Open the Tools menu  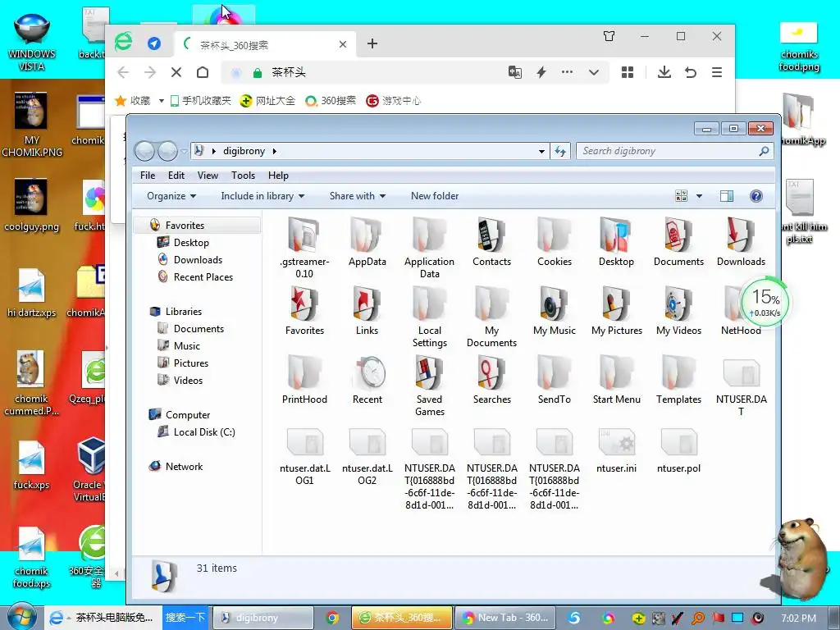tap(243, 176)
